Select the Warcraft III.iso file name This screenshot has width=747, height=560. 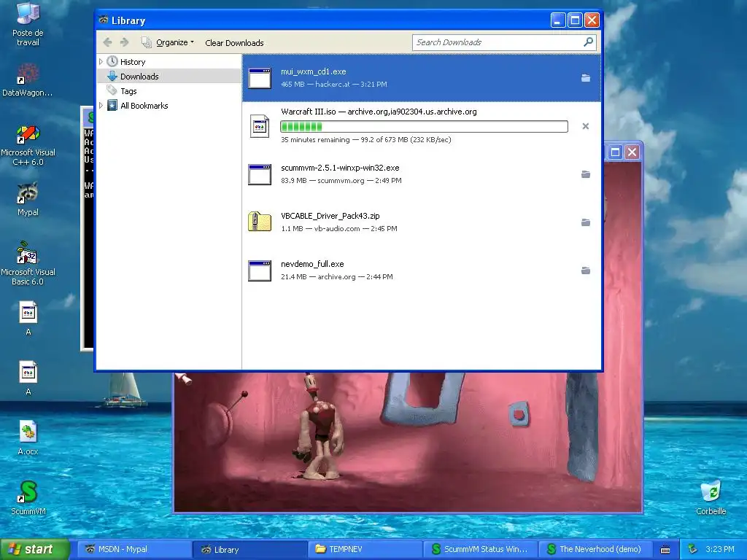pyautogui.click(x=309, y=112)
